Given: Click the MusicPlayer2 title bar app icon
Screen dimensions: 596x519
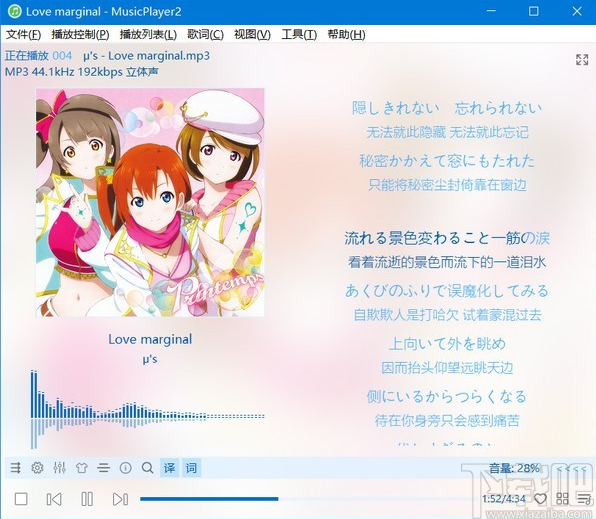Looking at the screenshot, I should click(x=14, y=11).
